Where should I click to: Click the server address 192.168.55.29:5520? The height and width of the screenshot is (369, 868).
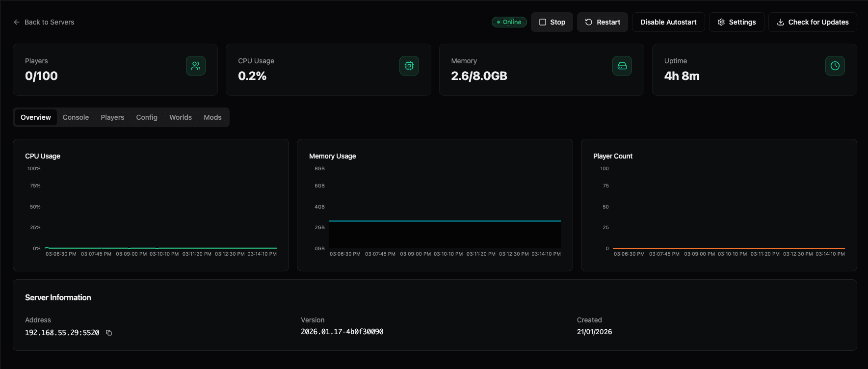[x=62, y=333]
